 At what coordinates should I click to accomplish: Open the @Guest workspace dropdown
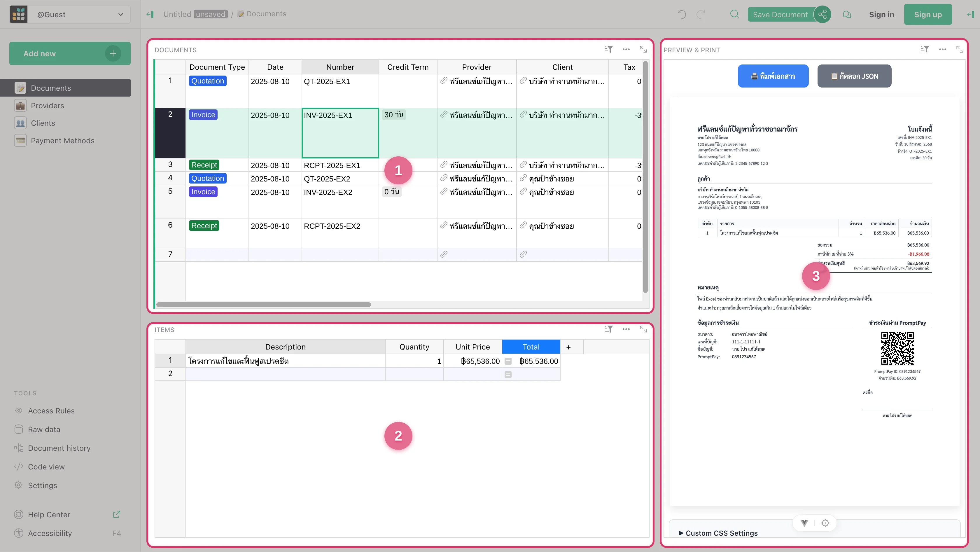(x=80, y=15)
